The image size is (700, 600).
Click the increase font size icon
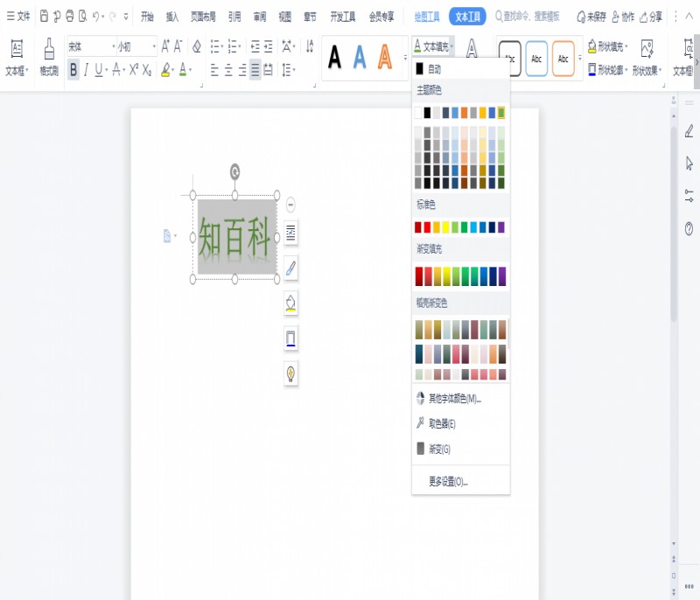click(x=165, y=46)
